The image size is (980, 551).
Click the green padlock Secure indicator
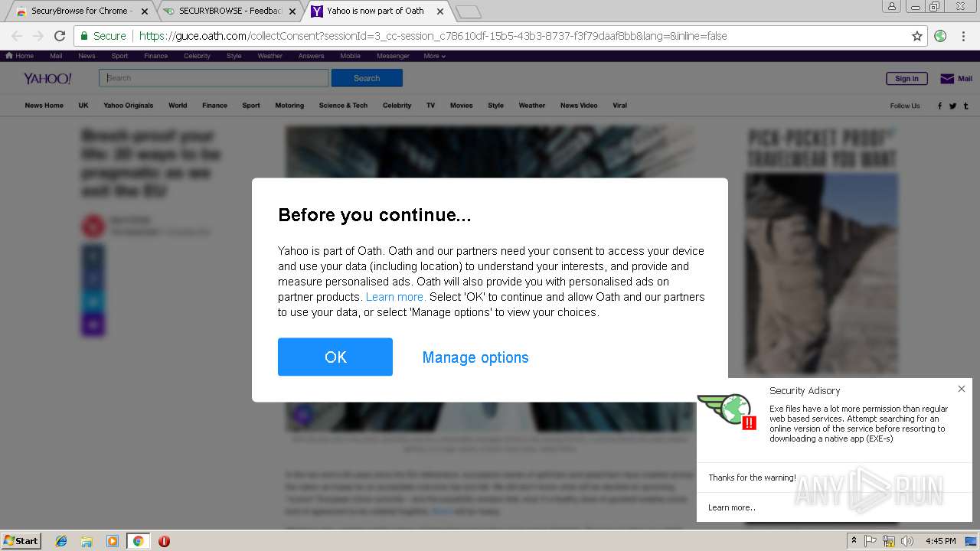[103, 36]
